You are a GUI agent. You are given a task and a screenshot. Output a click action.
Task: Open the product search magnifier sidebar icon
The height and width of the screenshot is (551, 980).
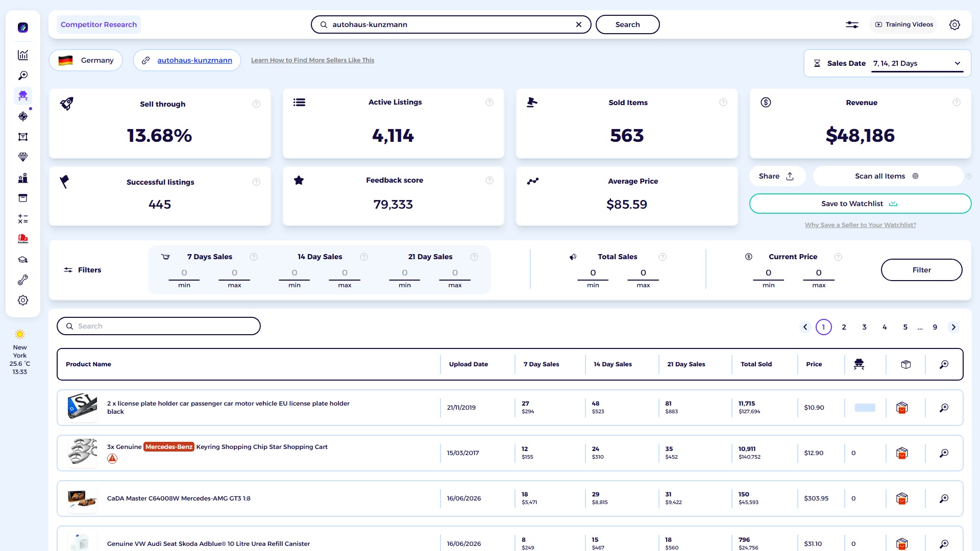tap(23, 76)
